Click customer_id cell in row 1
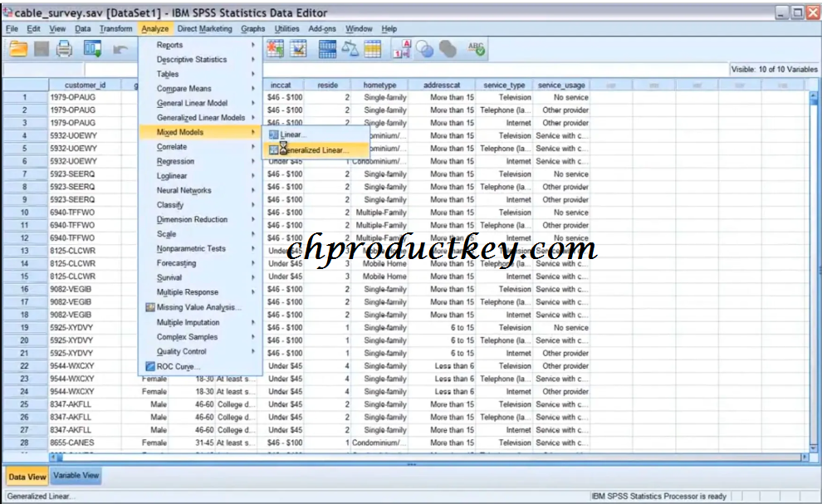This screenshot has height=504, width=822. tap(85, 97)
